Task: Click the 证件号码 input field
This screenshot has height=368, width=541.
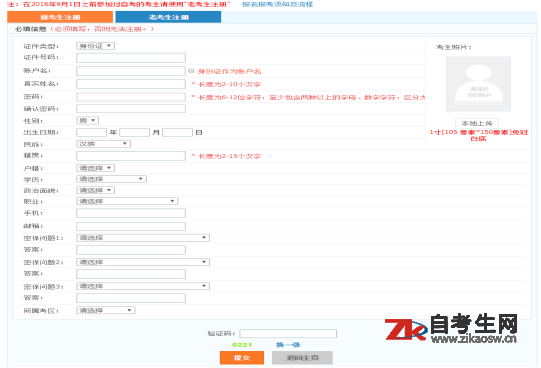Action: point(131,58)
